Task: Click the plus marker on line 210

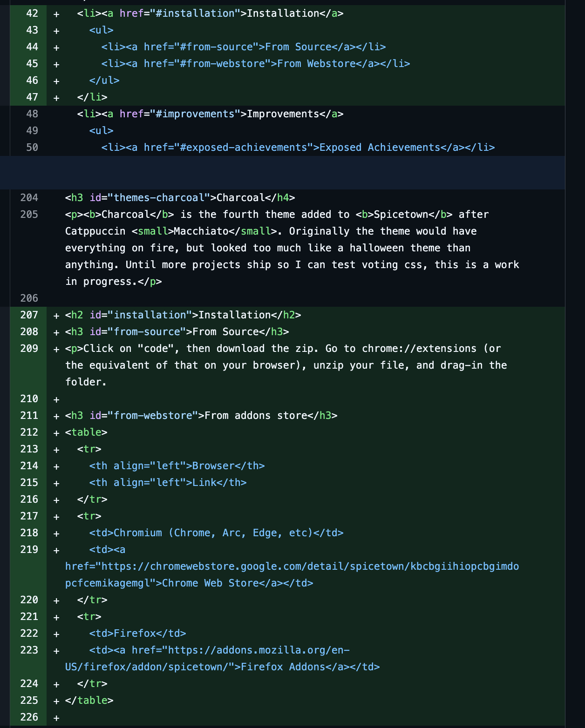Action: 56,399
